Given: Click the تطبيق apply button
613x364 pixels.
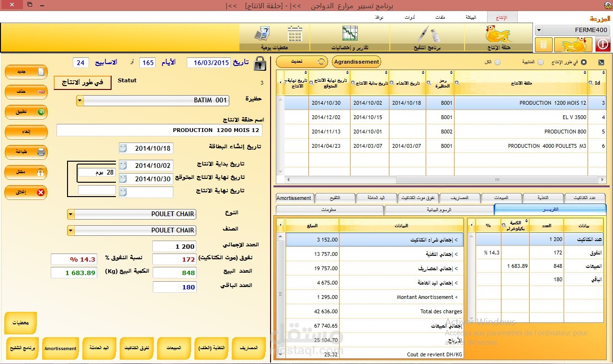Looking at the screenshot, I should click(26, 112).
